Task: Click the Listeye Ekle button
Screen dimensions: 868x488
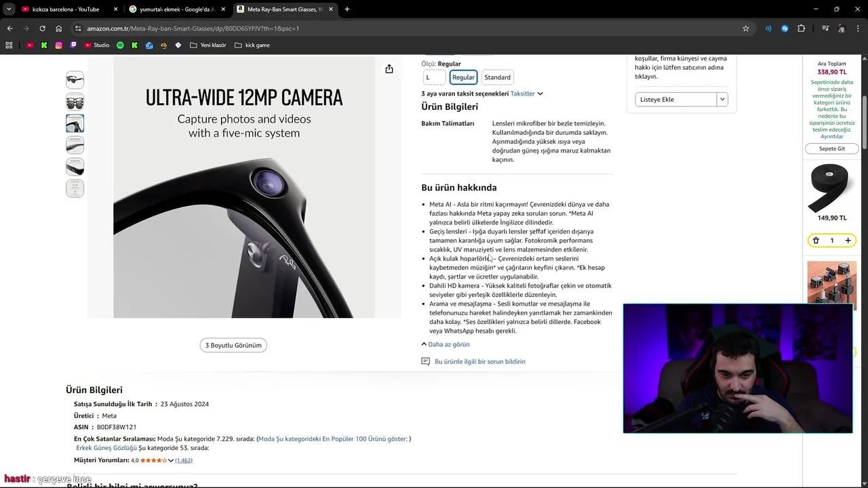Action: (x=676, y=99)
